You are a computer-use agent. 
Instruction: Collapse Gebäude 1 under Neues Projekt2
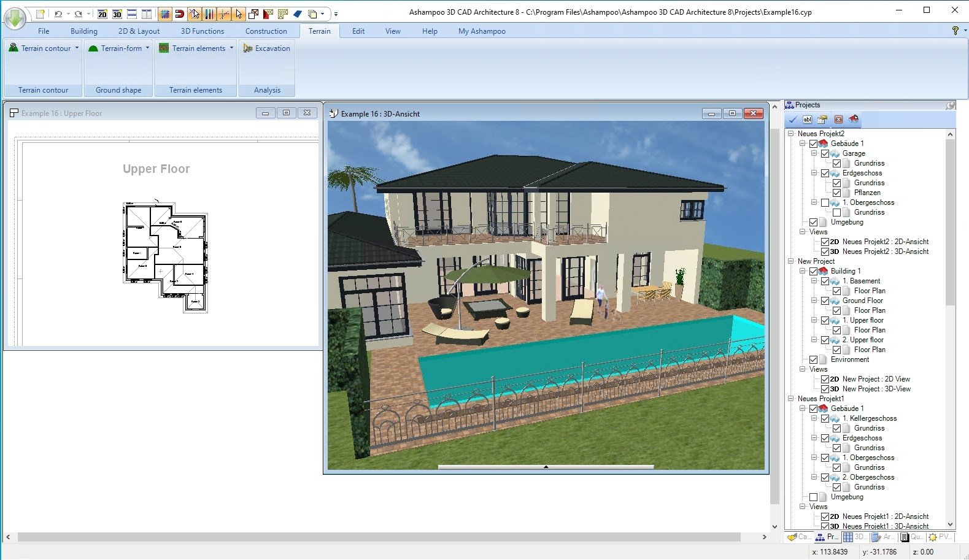click(x=802, y=143)
